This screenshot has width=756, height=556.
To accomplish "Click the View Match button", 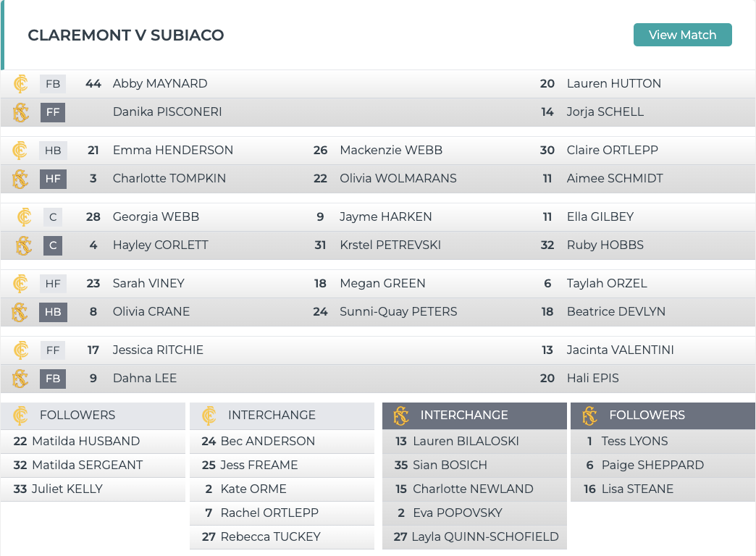I will tap(682, 35).
